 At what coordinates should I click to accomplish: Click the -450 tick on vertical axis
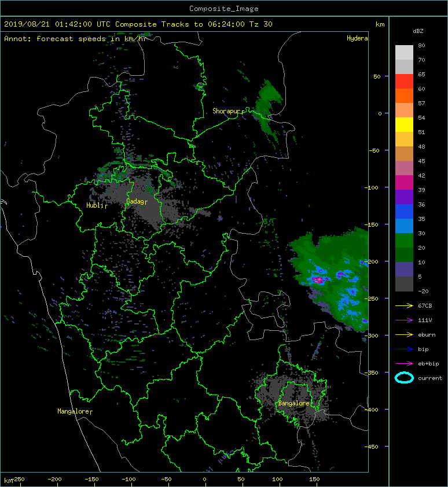click(x=371, y=447)
